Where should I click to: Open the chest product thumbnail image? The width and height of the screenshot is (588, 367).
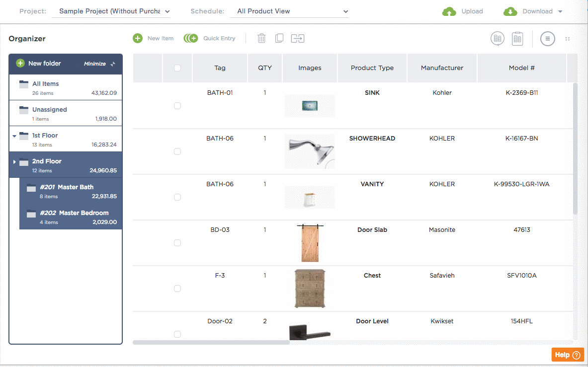coord(310,289)
